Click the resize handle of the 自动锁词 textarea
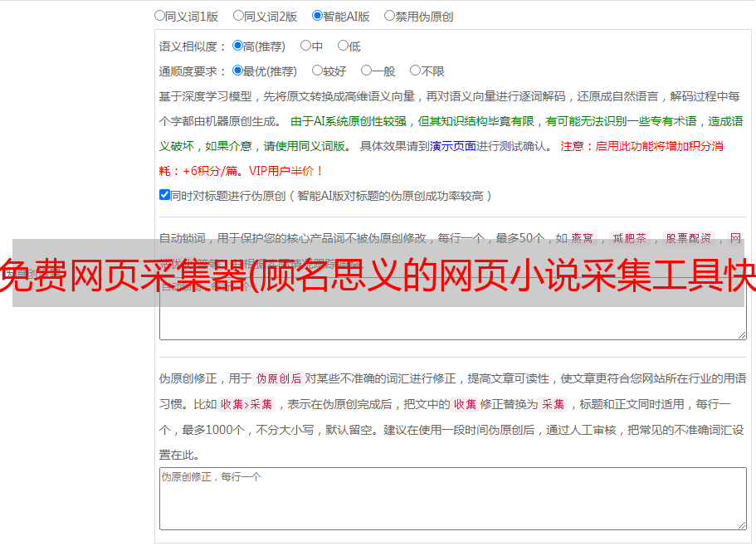This screenshot has height=546, width=756. point(742,335)
